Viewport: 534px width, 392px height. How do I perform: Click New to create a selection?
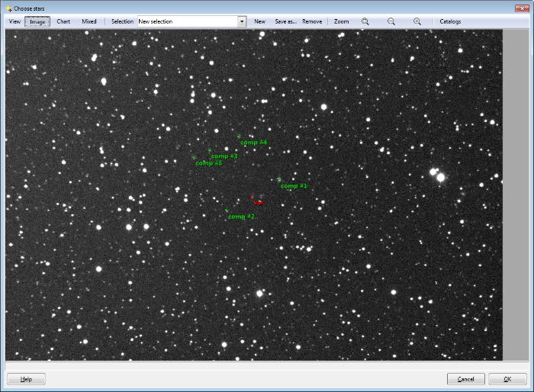(x=259, y=21)
